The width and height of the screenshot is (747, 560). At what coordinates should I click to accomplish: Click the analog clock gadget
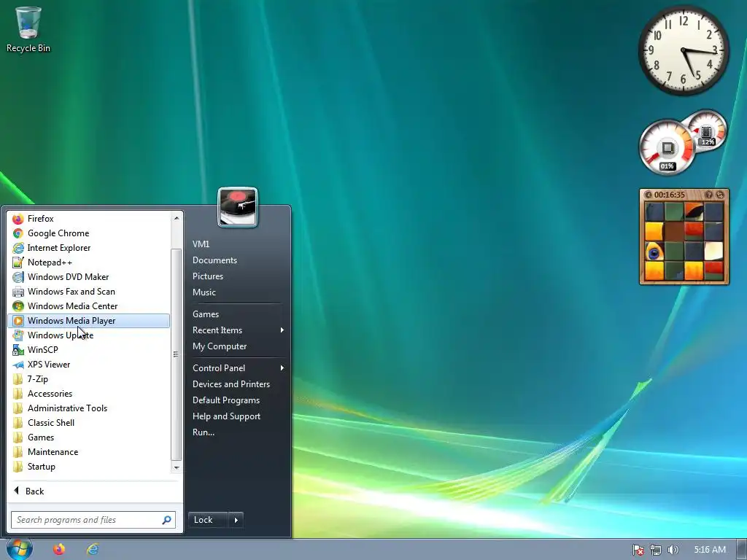point(684,50)
